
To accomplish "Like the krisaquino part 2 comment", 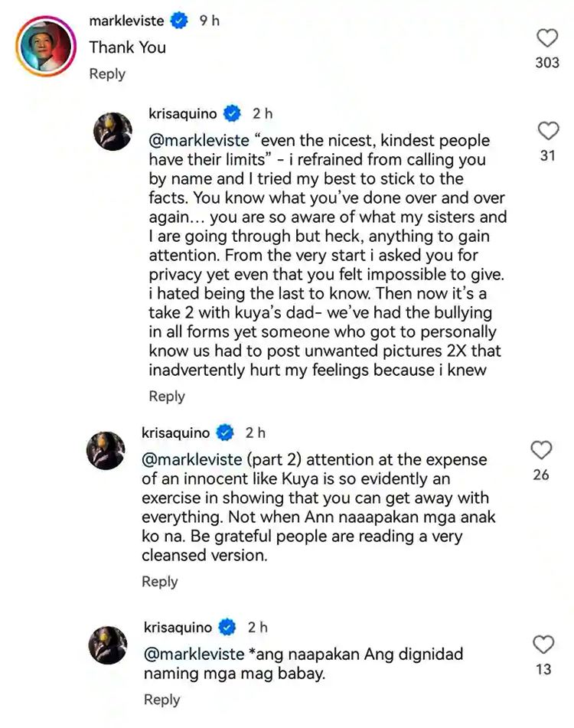I will point(541,450).
